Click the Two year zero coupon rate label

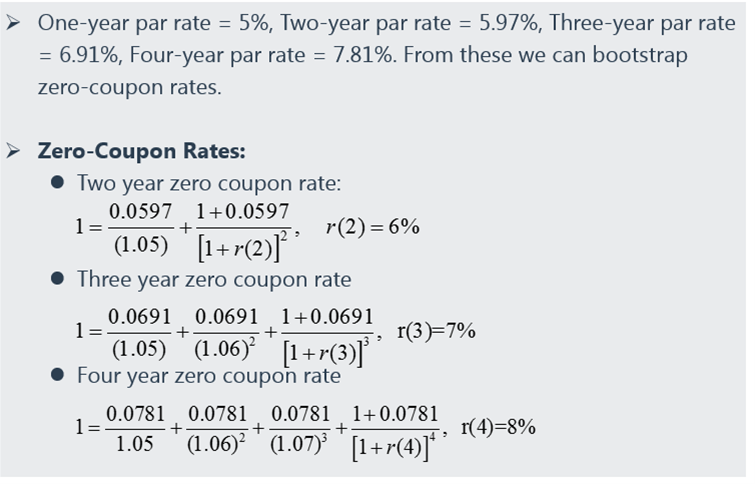click(209, 183)
